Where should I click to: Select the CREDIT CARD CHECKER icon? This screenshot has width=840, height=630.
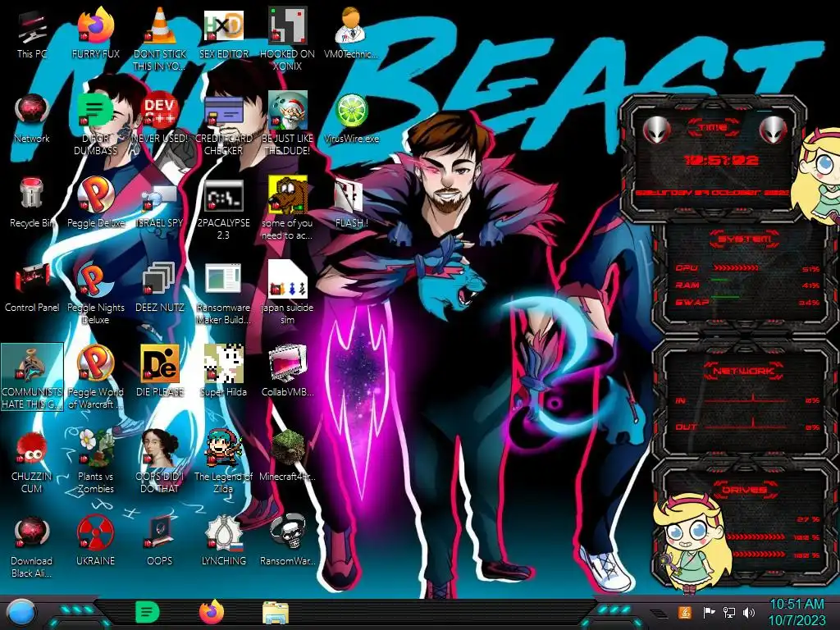223,125
